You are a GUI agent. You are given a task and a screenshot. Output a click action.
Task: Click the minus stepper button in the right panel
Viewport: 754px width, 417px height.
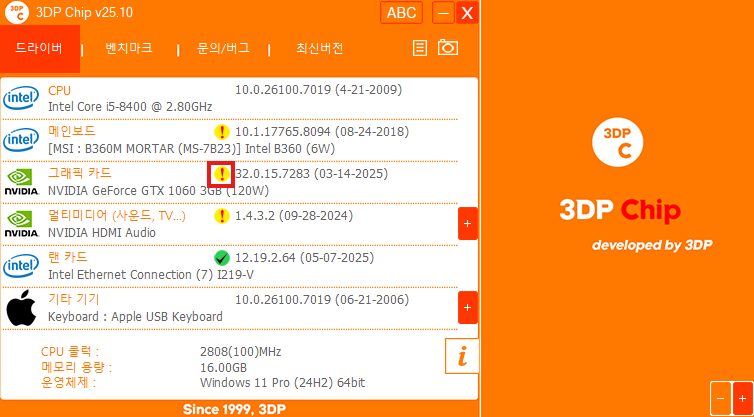tap(720, 399)
